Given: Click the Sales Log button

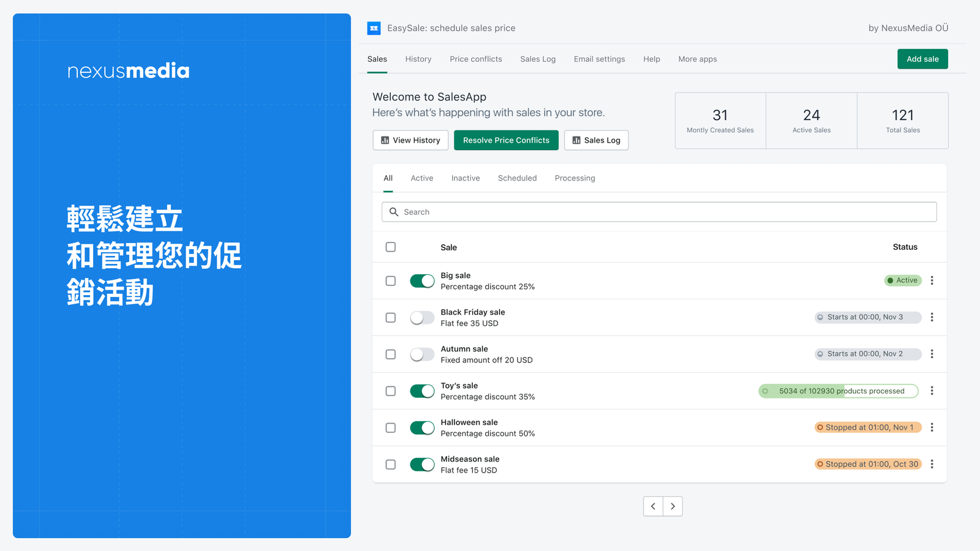Looking at the screenshot, I should [596, 140].
